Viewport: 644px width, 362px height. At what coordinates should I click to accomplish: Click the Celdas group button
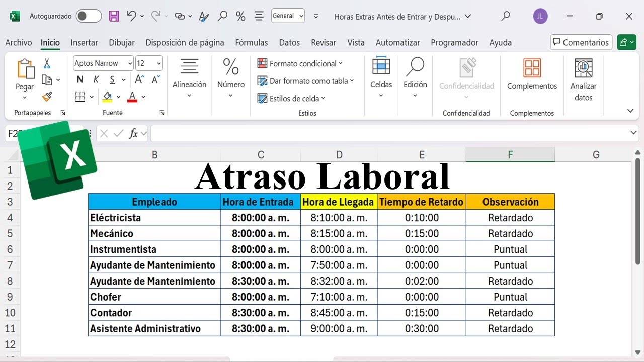click(x=381, y=78)
